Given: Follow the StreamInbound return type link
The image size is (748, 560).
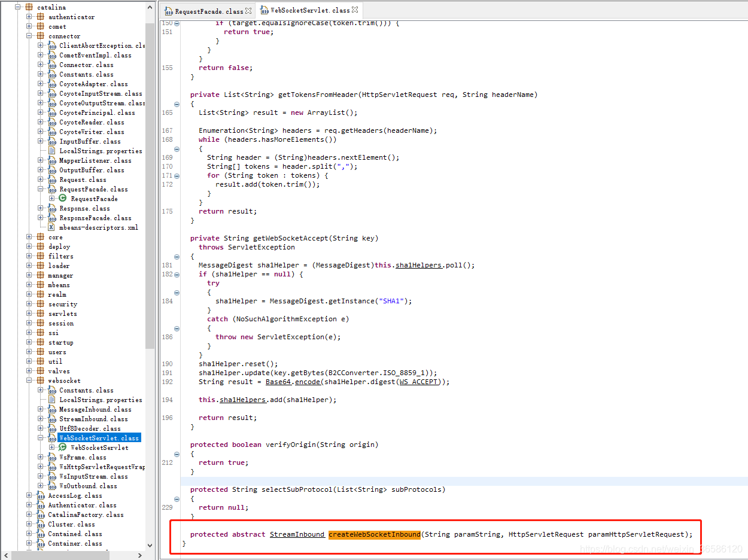Looking at the screenshot, I should pos(297,534).
